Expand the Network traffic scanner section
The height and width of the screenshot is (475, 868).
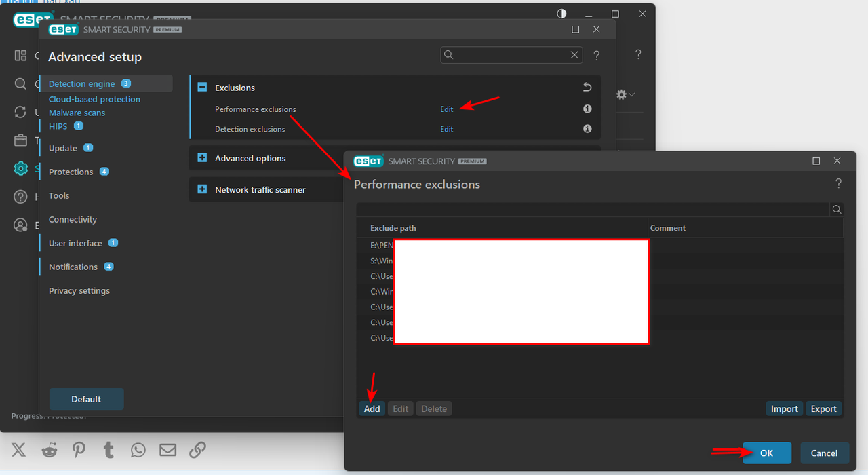point(202,189)
